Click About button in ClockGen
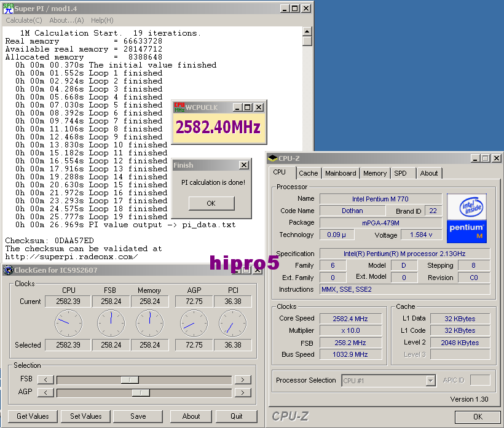The image size is (504, 428). [x=191, y=416]
